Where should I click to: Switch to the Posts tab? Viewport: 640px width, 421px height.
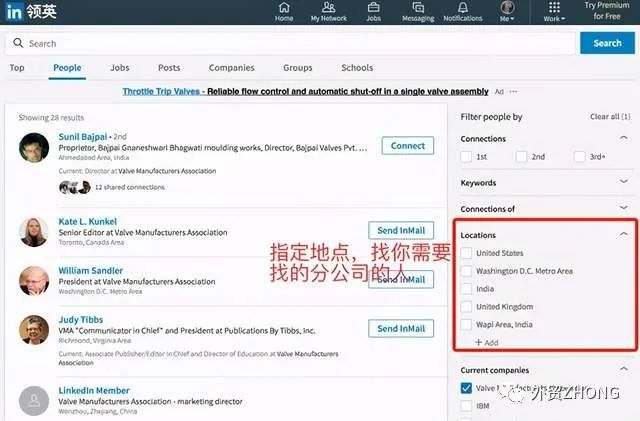[169, 68]
